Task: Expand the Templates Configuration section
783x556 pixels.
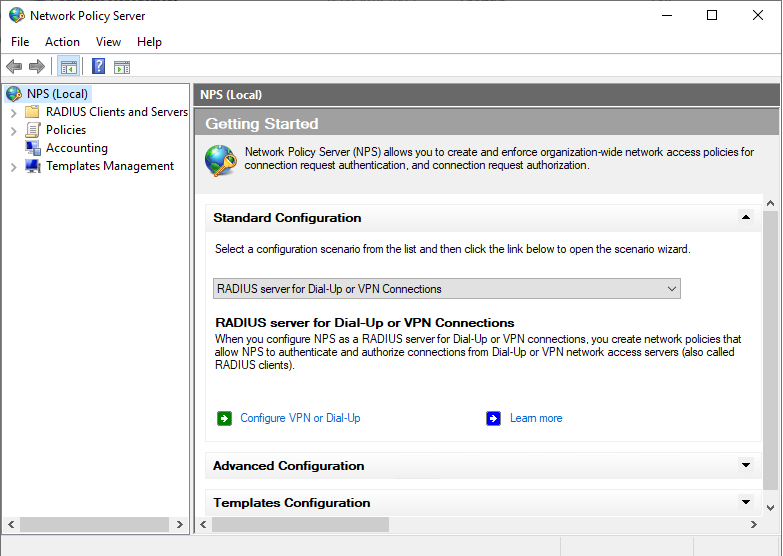Action: click(x=744, y=502)
